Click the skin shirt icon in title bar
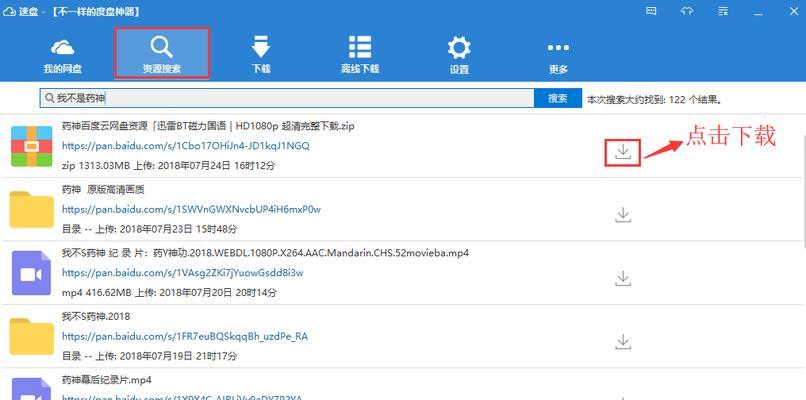Screen dimensions: 806x400 (687, 11)
